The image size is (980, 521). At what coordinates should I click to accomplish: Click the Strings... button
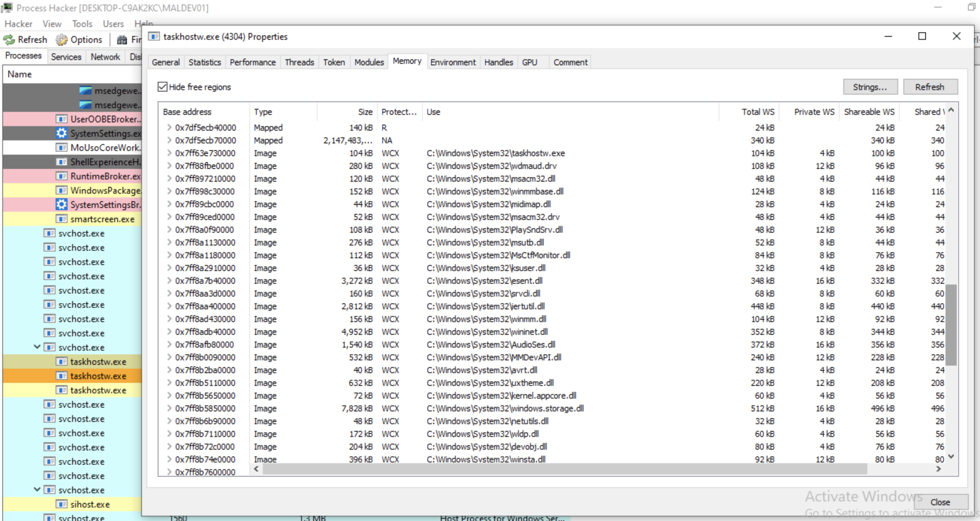click(x=870, y=87)
